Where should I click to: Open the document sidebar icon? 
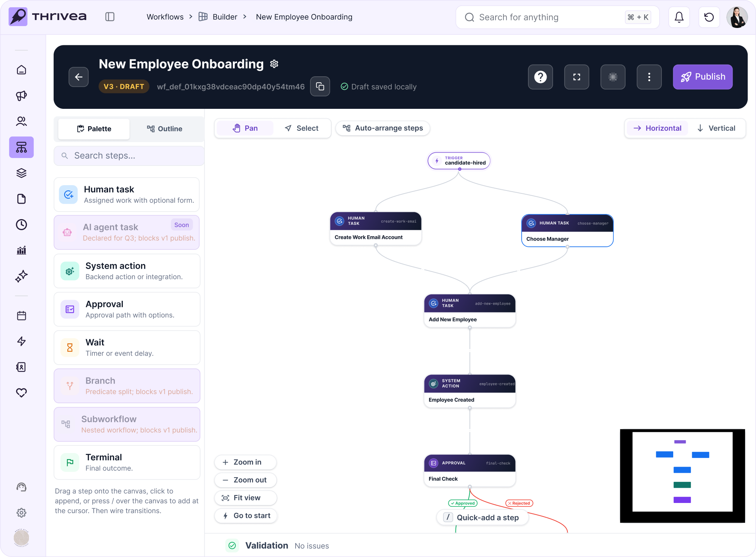(22, 199)
